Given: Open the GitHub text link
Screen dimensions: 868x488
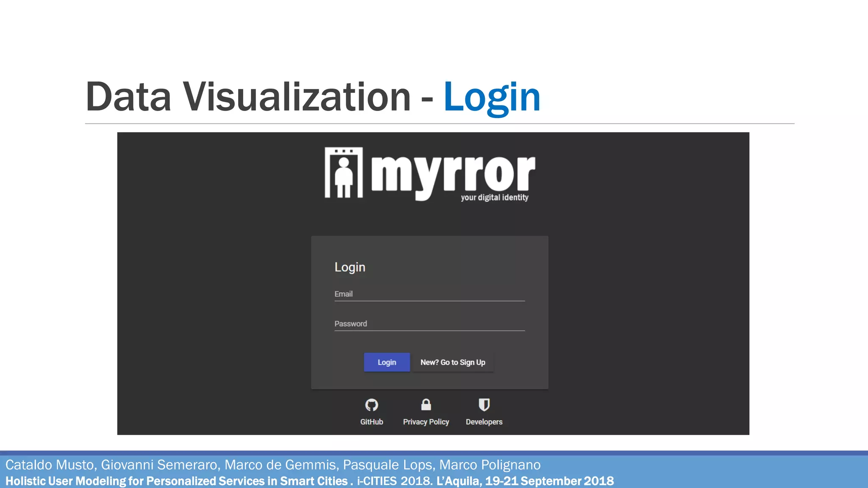Looking at the screenshot, I should point(372,422).
